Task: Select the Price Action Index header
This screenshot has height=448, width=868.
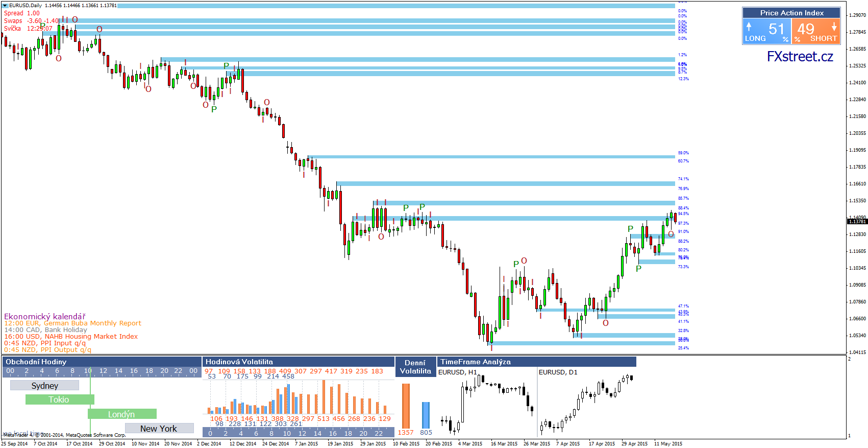Action: [791, 13]
